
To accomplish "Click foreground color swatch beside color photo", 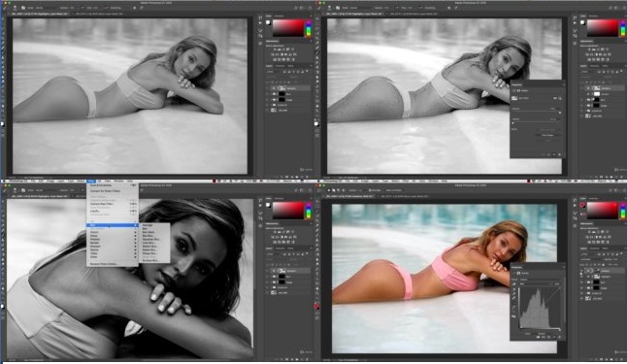I will [x=582, y=205].
